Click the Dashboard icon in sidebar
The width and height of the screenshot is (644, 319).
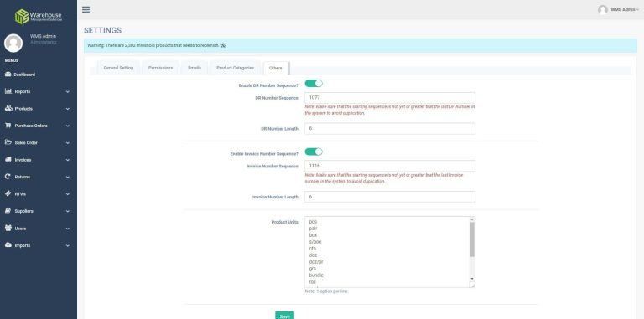pyautogui.click(x=8, y=75)
